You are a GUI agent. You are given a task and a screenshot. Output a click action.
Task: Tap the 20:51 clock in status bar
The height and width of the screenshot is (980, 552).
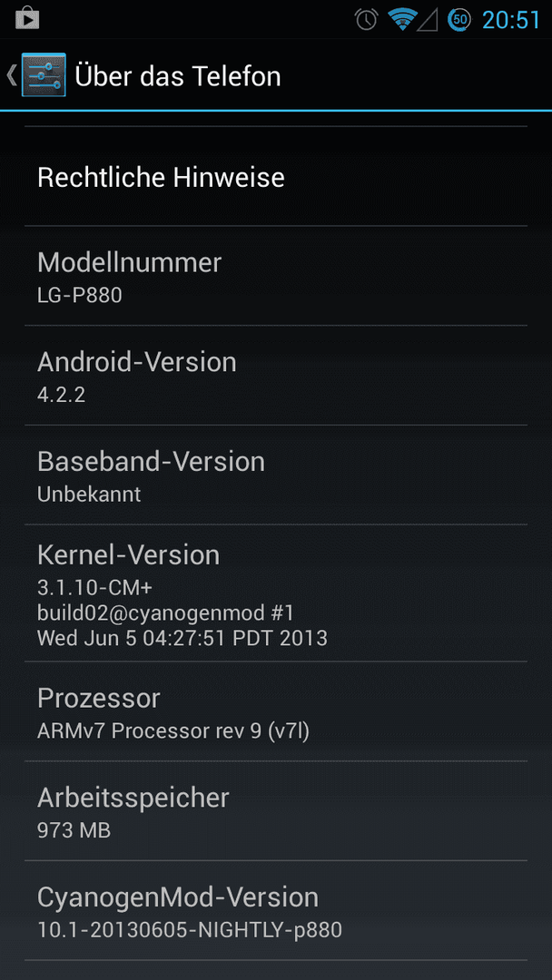tap(511, 20)
